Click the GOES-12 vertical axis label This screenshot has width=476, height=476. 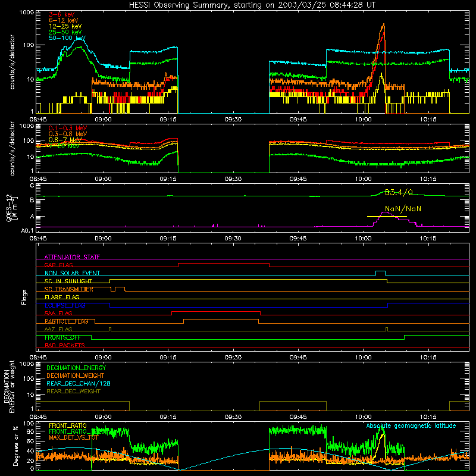coord(12,208)
